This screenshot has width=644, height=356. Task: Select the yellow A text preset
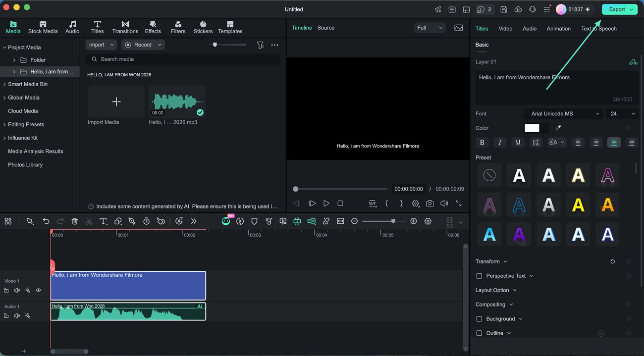[x=578, y=205]
